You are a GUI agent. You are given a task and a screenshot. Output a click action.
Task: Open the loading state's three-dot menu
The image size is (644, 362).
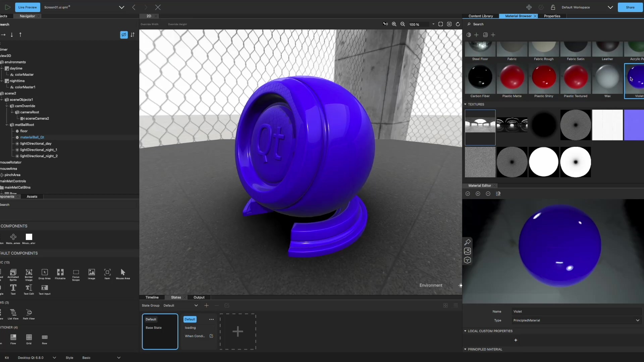click(x=211, y=319)
